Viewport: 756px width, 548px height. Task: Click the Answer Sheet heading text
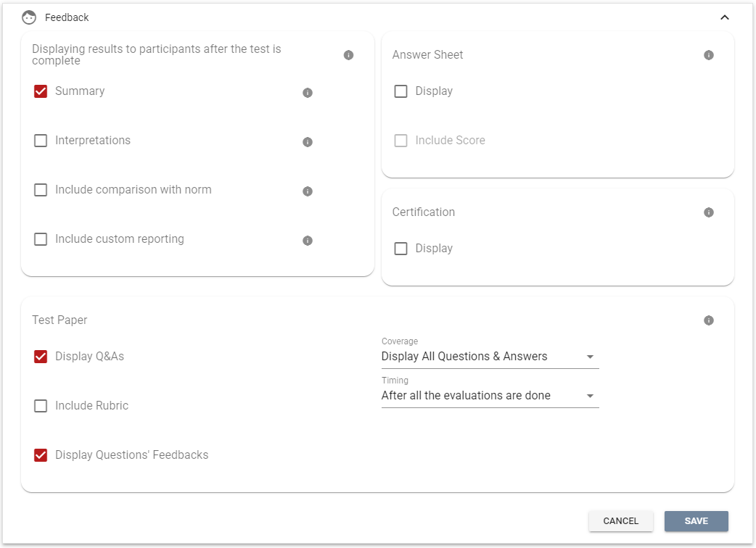(427, 55)
